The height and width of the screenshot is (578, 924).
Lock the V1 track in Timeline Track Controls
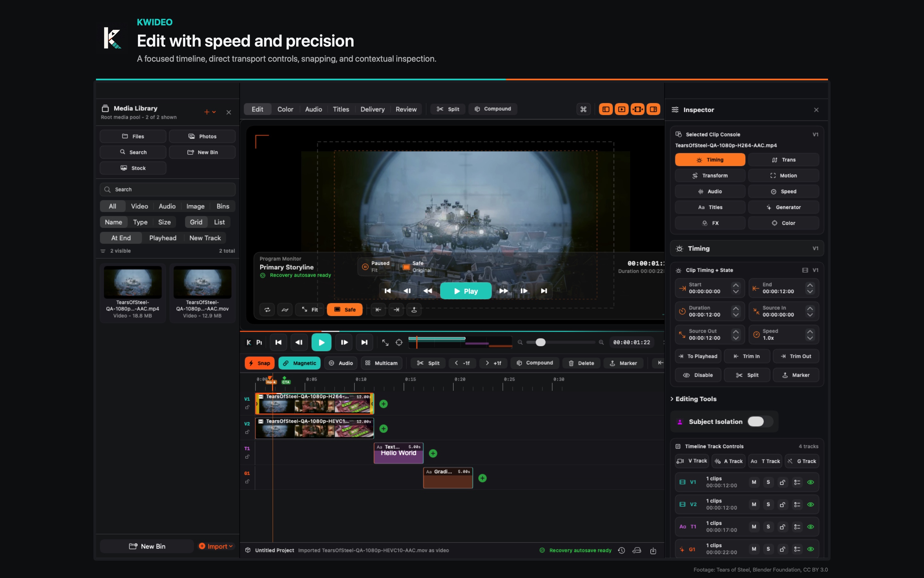pos(782,482)
